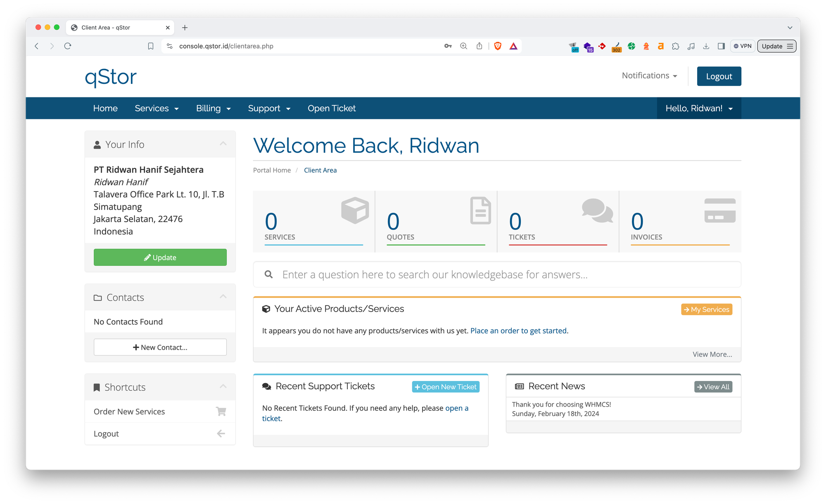The image size is (826, 504).
Task: Click the 'open a ticket' link
Action: click(x=456, y=408)
